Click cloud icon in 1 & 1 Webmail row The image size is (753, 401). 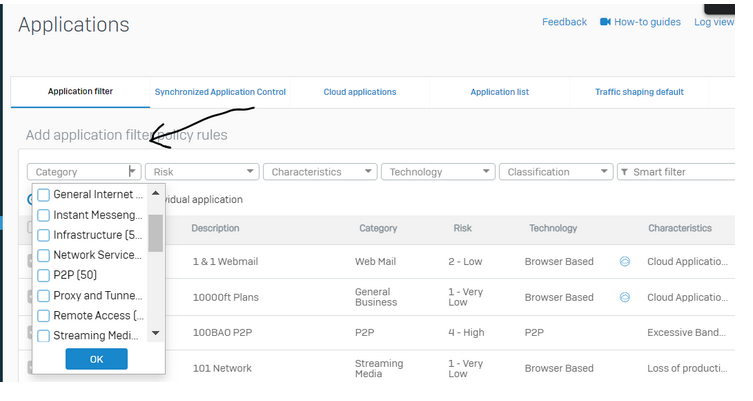(x=625, y=261)
